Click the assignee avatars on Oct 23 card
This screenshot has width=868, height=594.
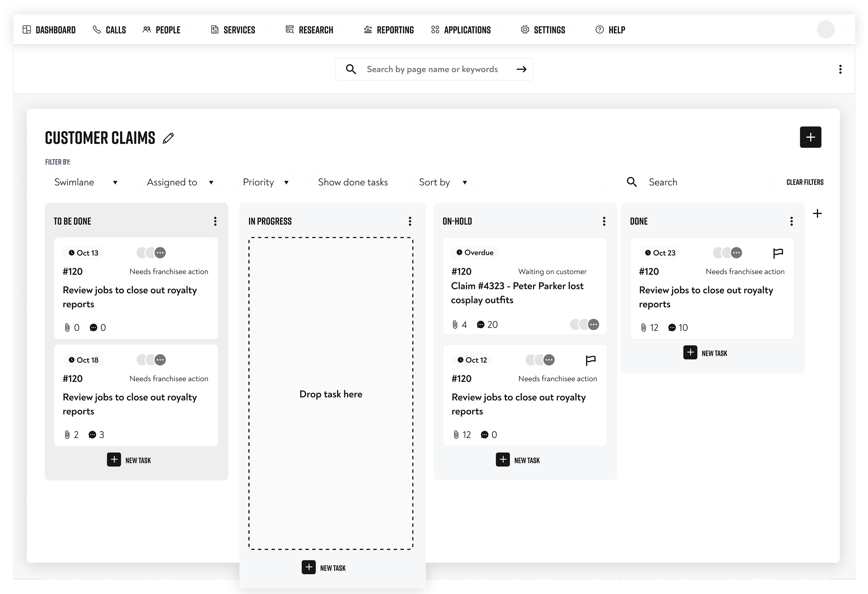(727, 253)
